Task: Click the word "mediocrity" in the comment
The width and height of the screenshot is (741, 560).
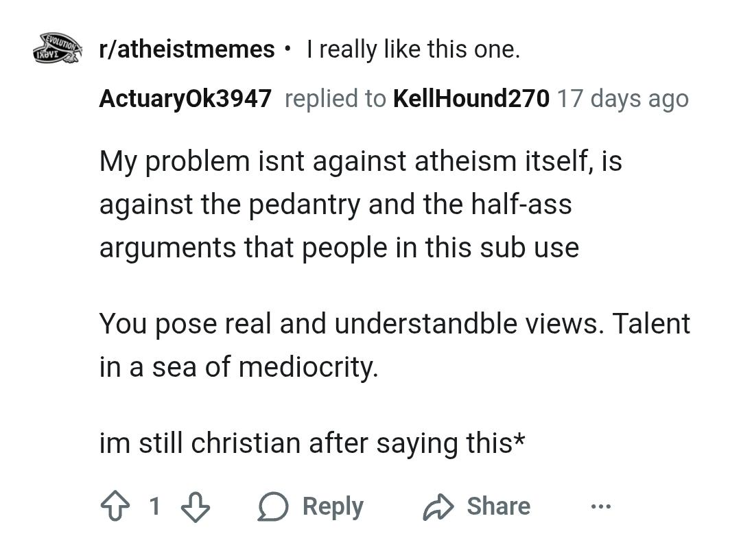Action: (307, 367)
